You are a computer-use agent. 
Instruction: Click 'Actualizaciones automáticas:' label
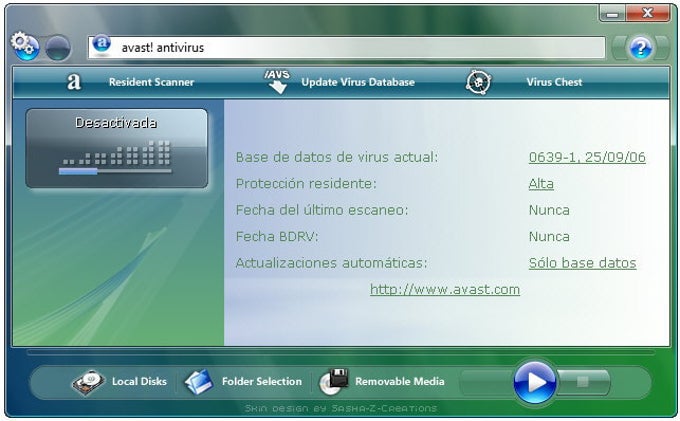(x=331, y=263)
